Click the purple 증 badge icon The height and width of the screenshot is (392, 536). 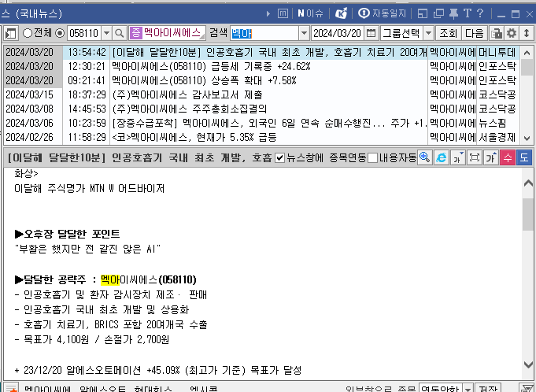pyautogui.click(x=135, y=33)
